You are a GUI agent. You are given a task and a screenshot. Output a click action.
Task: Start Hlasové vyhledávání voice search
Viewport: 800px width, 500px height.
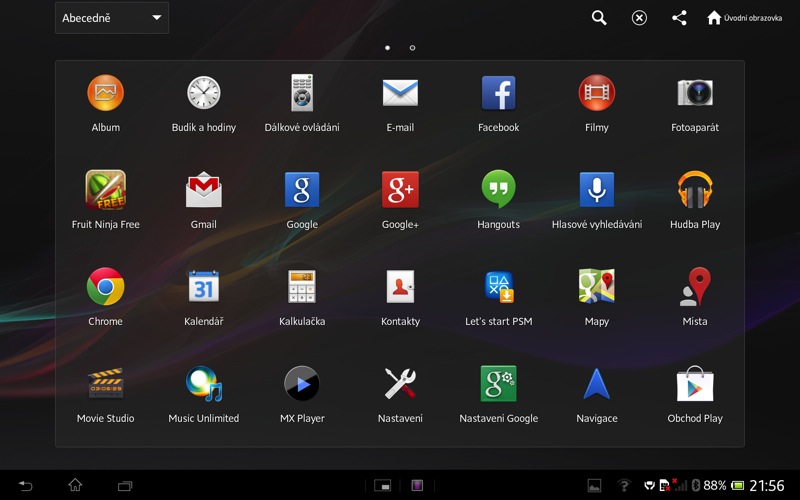coord(596,190)
